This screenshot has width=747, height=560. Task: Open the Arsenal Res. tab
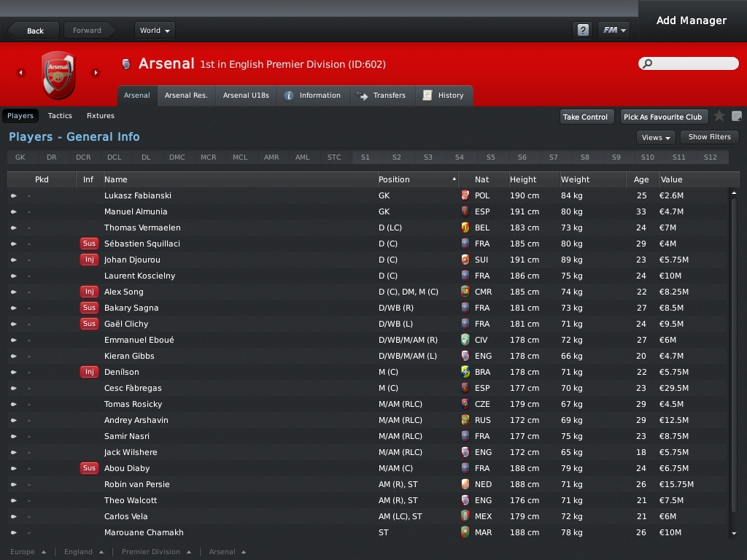tap(186, 96)
